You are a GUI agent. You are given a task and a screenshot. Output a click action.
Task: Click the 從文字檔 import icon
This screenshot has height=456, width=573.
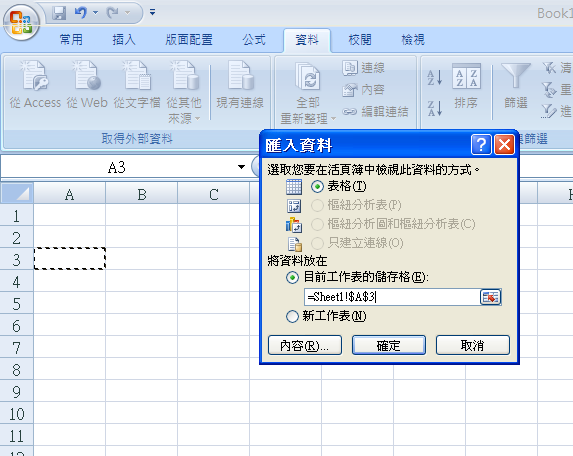pyautogui.click(x=137, y=76)
